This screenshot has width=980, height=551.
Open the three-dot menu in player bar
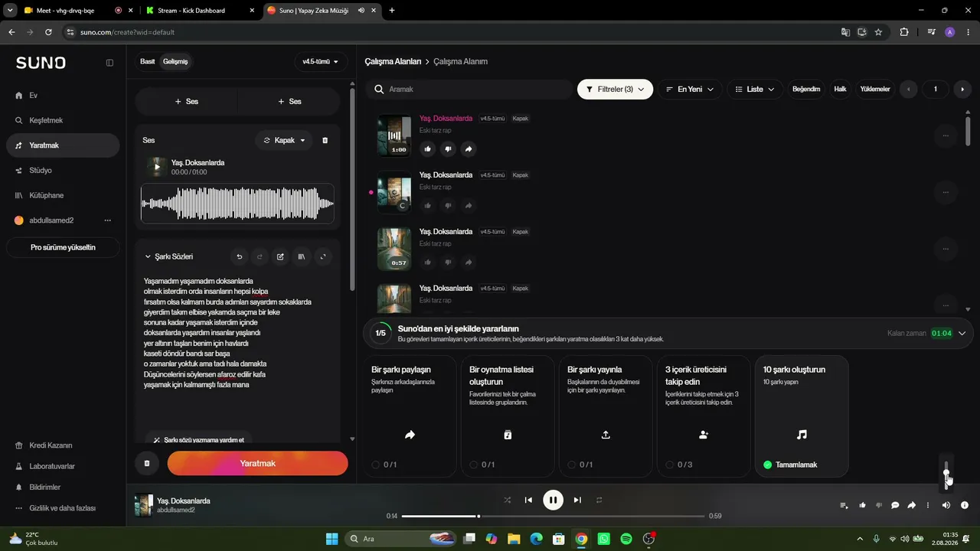[x=928, y=505]
